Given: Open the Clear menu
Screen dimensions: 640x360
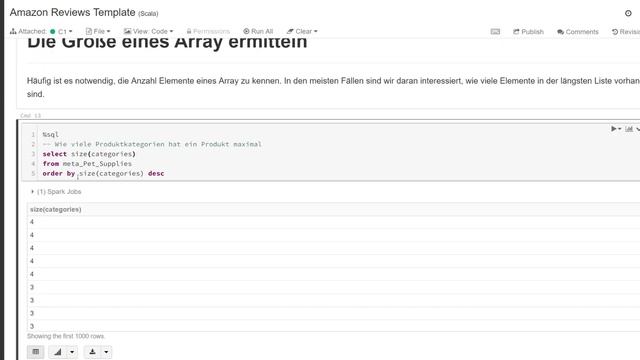Looking at the screenshot, I should point(302,31).
